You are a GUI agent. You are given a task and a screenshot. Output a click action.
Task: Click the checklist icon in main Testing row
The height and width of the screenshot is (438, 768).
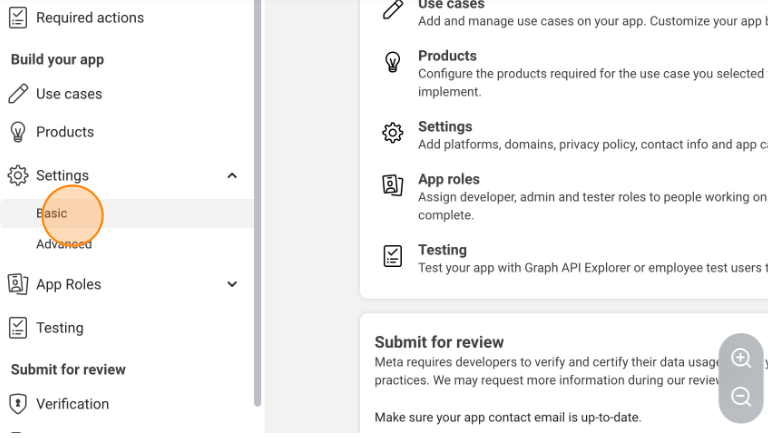393,256
